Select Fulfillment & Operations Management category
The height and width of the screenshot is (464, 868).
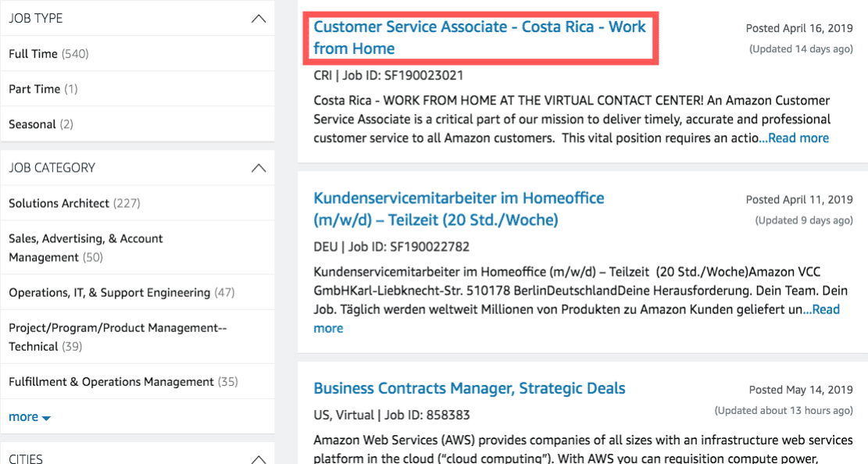pyautogui.click(x=123, y=382)
